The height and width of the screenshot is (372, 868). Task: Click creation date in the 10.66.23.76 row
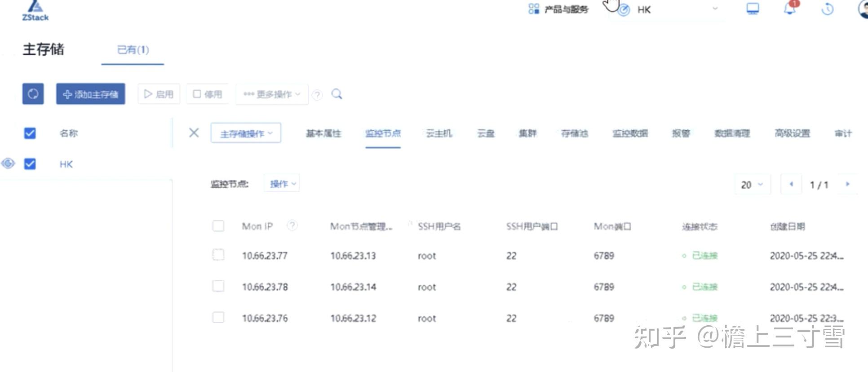click(x=807, y=319)
